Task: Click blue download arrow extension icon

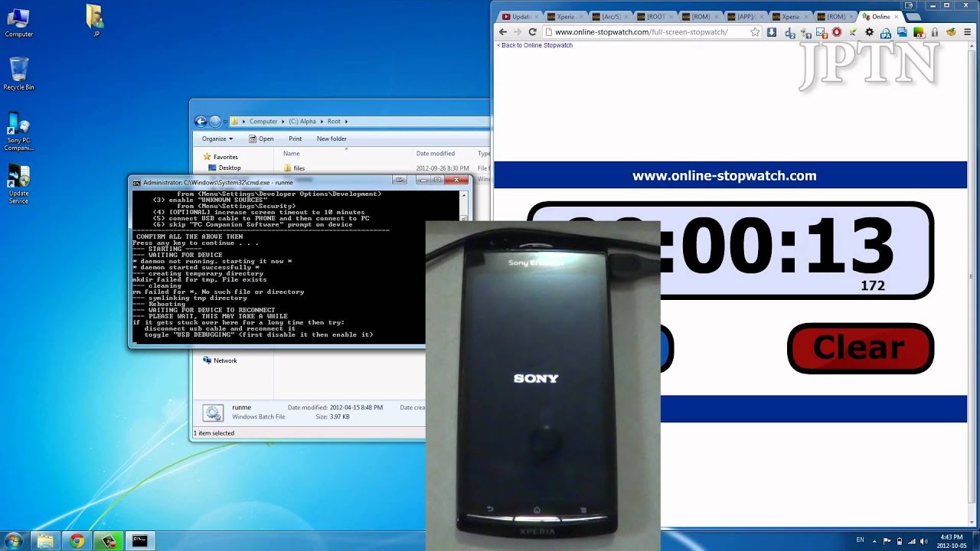Action: 772,32
